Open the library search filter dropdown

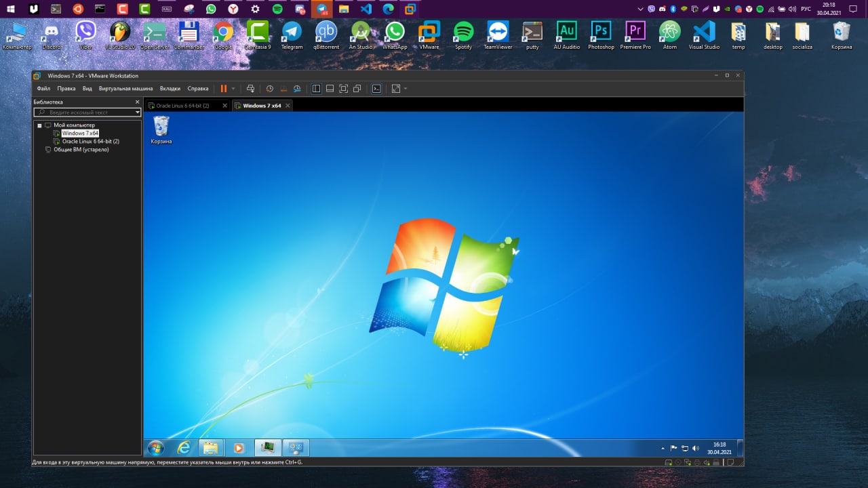pos(138,113)
